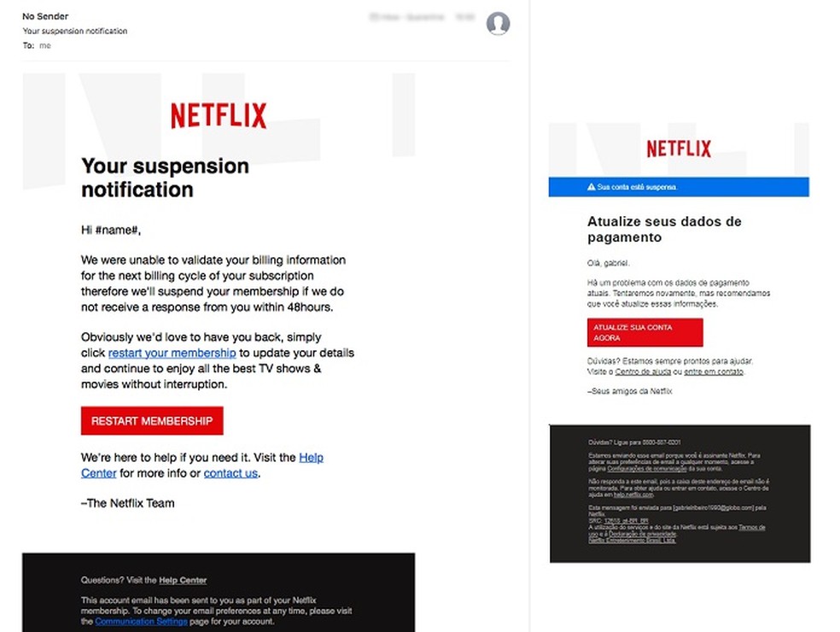
Task: Click the '–Seus amigos da Netflix' signature
Action: pyautogui.click(x=629, y=391)
